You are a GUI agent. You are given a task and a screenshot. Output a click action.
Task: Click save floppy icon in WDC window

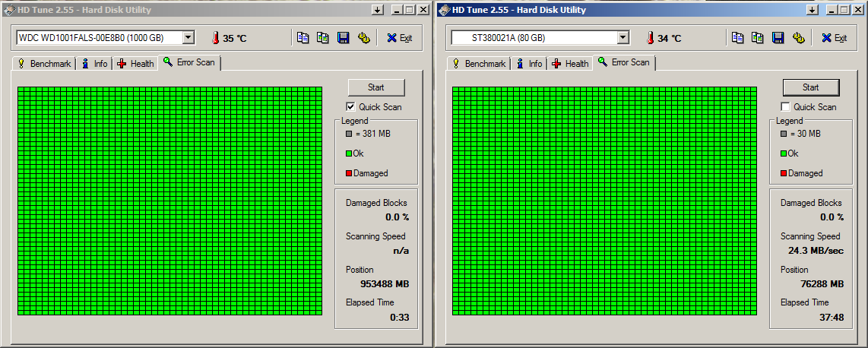point(344,38)
